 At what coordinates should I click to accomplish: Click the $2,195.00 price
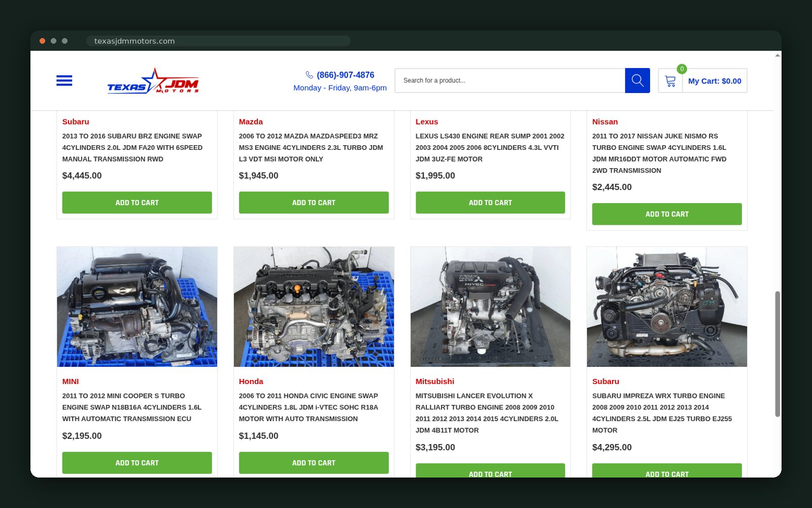[82, 436]
